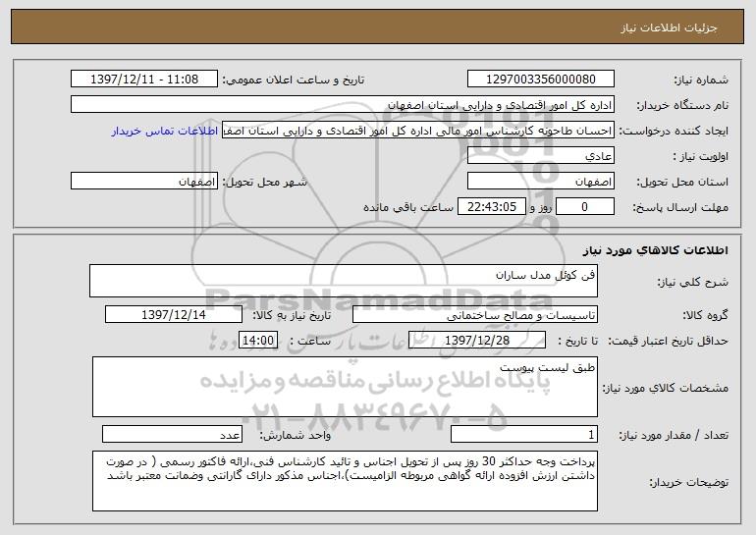756x535 pixels.
Task: Click the توضیحات خریدار text area
Action: [x=345, y=481]
